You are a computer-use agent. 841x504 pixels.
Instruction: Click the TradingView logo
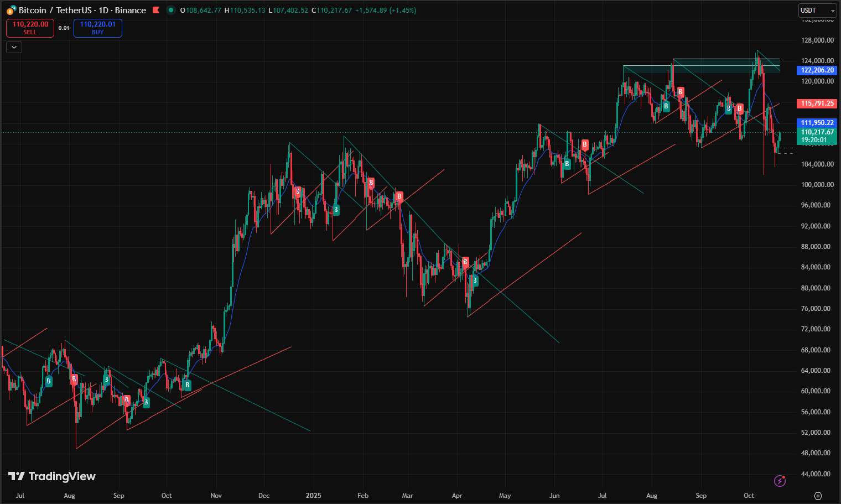click(x=52, y=476)
